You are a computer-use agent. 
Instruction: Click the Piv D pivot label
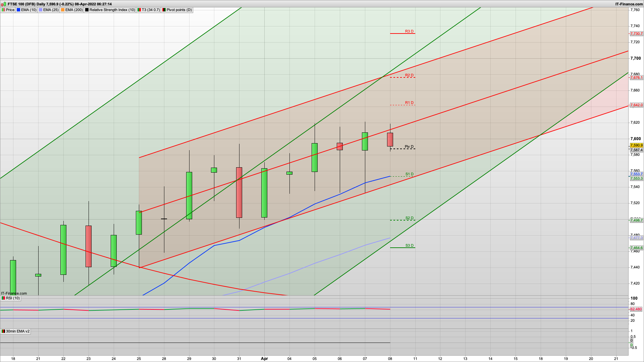click(x=409, y=146)
